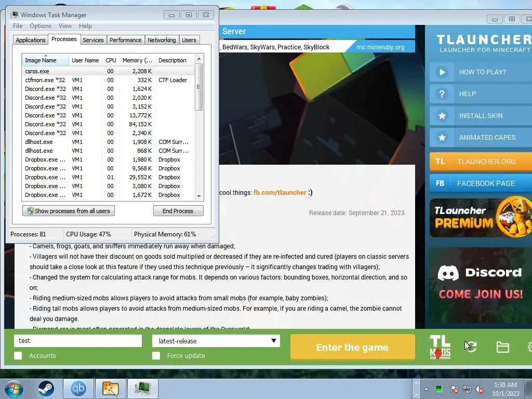Open the Facebook Page button
This screenshot has width=532, height=399.
coord(481,183)
